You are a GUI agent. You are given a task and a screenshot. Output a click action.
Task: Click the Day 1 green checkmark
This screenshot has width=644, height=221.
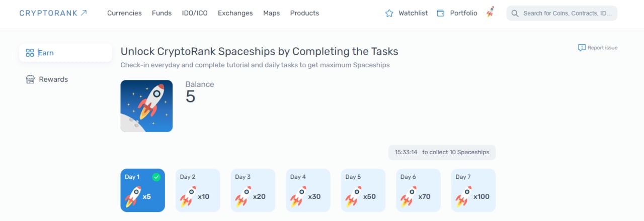click(x=156, y=177)
